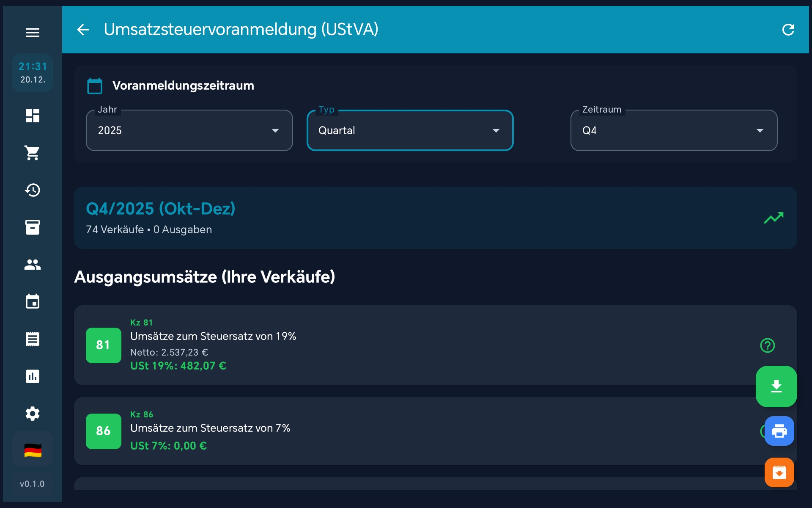Print the report using the blue printer button
812x508 pixels.
click(x=779, y=431)
